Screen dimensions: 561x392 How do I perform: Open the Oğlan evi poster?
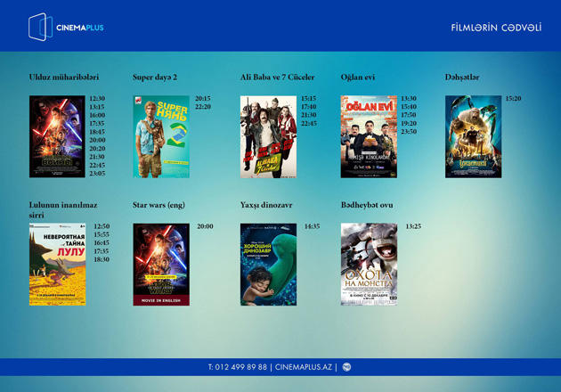coord(369,136)
